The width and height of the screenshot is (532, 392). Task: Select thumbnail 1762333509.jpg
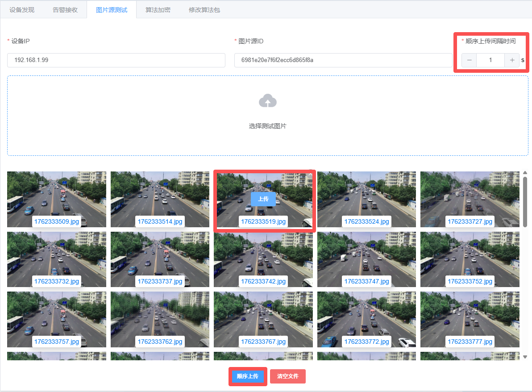57,196
